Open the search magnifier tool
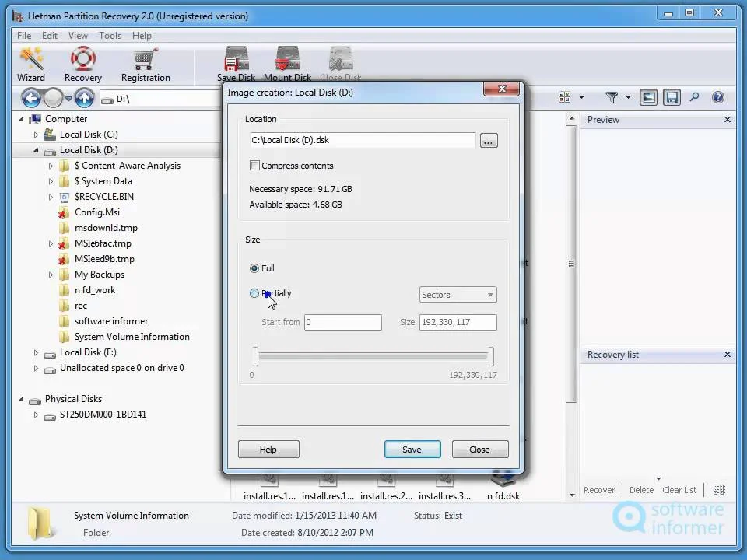 [695, 98]
